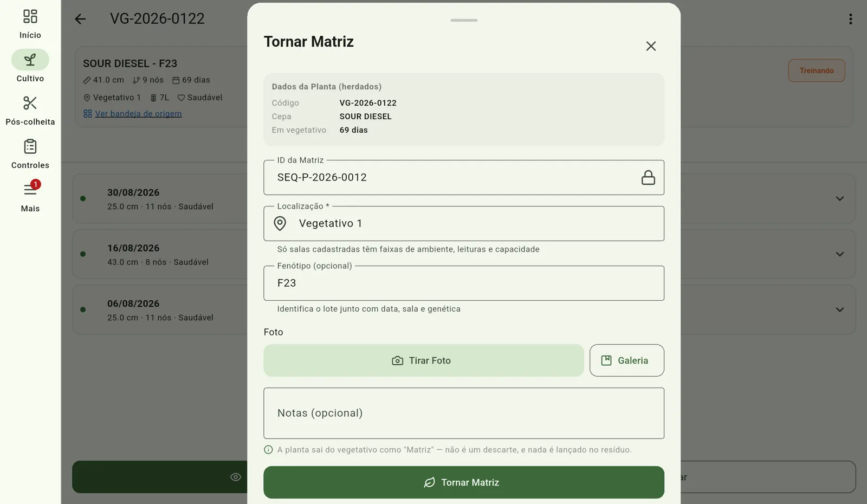Close the Tornar Matriz dialog
This screenshot has height=504, width=867.
651,46
